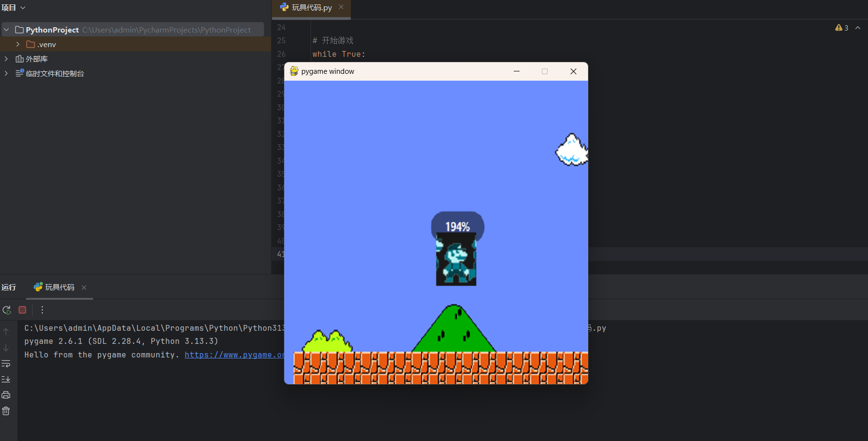This screenshot has height=441, width=868.
Task: Click the Python313 path line in the console
Action: coord(155,328)
